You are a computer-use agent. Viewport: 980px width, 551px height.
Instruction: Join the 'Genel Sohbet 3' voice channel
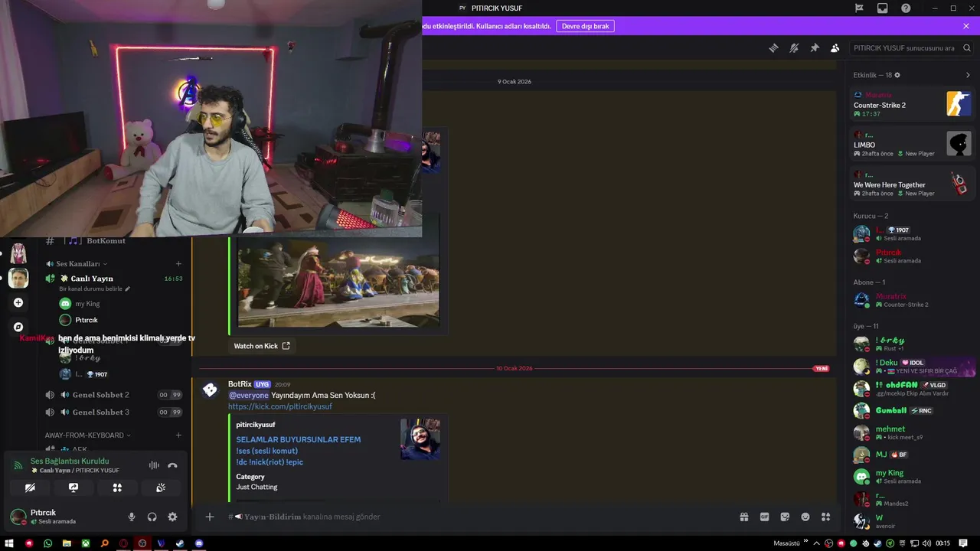pos(113,412)
